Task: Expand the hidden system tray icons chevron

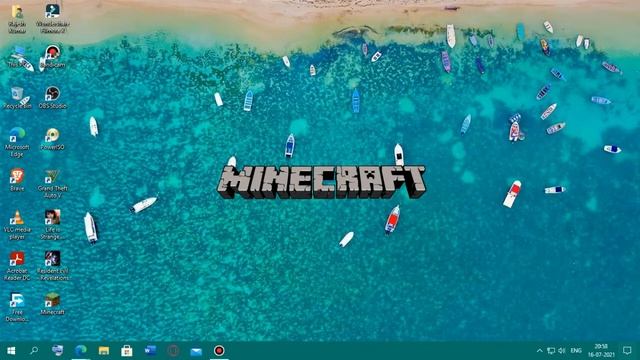Action: 539,351
